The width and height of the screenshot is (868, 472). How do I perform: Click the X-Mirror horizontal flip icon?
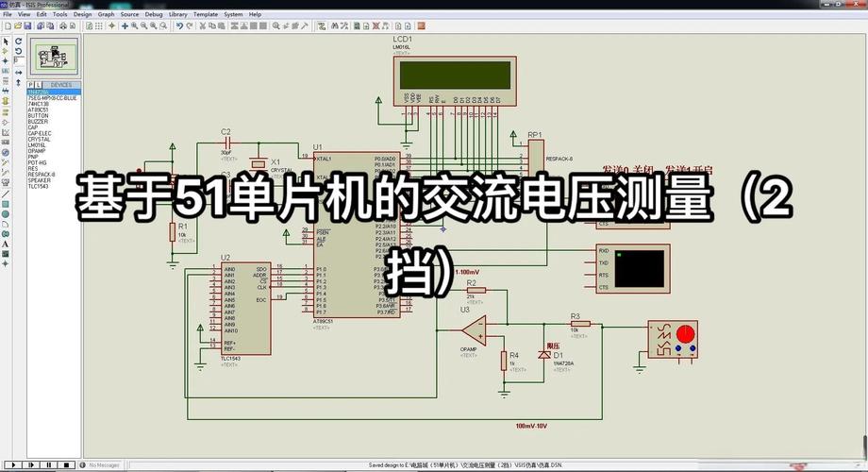(x=18, y=73)
